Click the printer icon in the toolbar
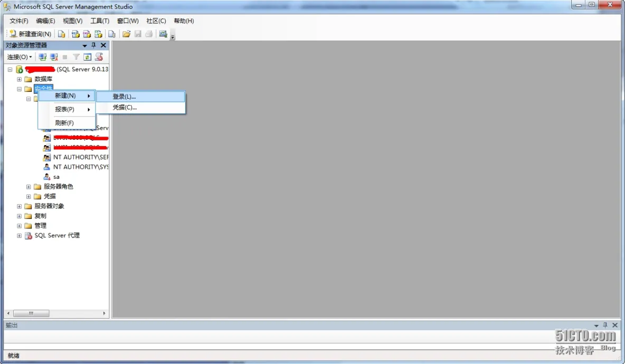This screenshot has width=625, height=364. click(149, 34)
